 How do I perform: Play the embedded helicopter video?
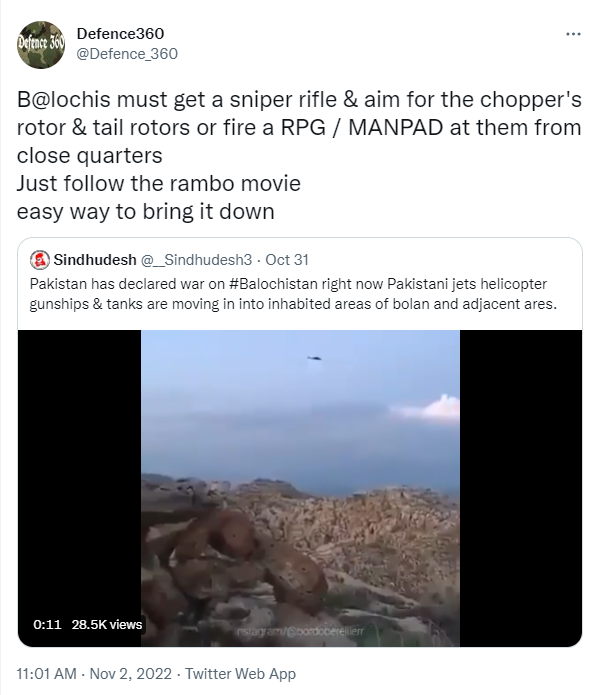pyautogui.click(x=300, y=488)
